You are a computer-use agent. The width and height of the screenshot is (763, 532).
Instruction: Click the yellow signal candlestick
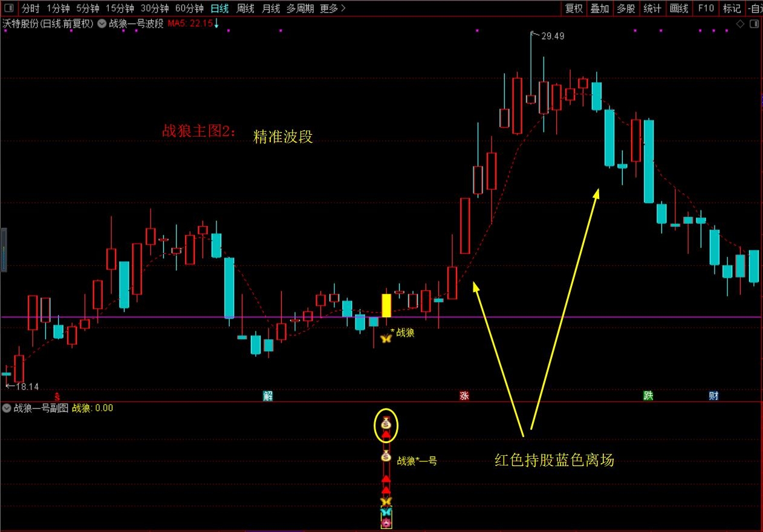pyautogui.click(x=386, y=305)
